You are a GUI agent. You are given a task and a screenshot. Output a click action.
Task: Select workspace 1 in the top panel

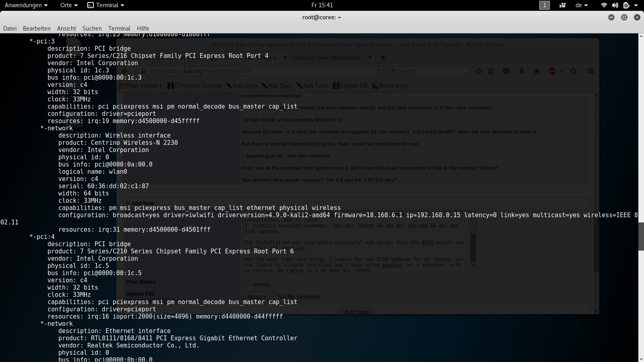(544, 5)
